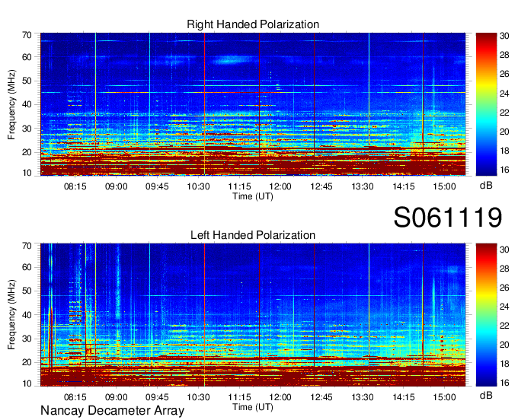The height and width of the screenshot is (420, 518).
Task: Click the S061119 observation label
Action: pos(448,218)
